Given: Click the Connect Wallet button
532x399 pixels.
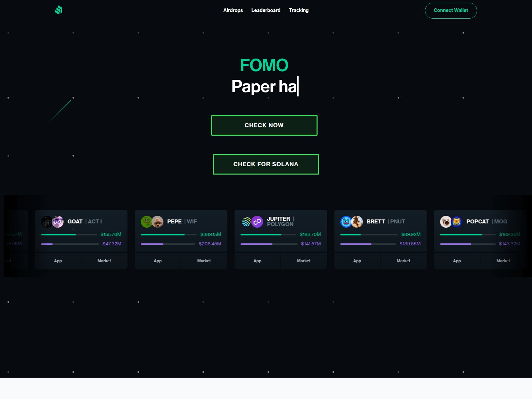Looking at the screenshot, I should [x=451, y=11].
